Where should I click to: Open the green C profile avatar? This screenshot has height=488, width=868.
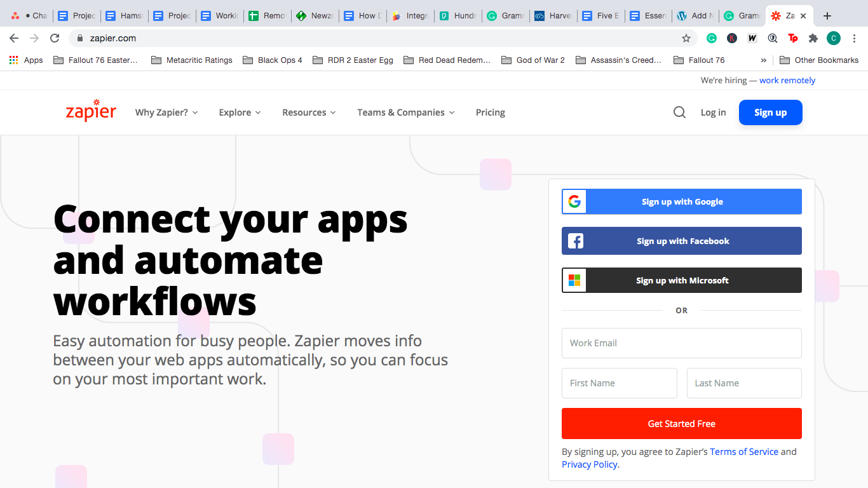[834, 38]
